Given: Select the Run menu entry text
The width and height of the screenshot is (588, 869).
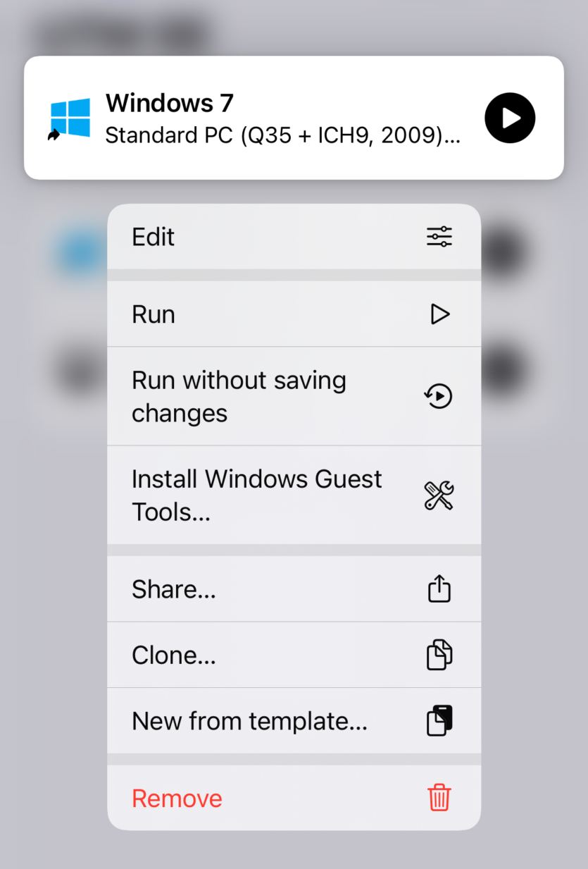Looking at the screenshot, I should pos(154,314).
